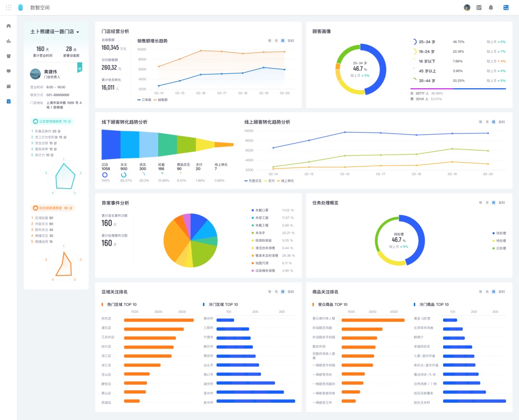Image resolution: width=519 pixels, height=420 pixels.
Task: Open the bar chart statistics sidebar icon
Action: pyautogui.click(x=8, y=41)
